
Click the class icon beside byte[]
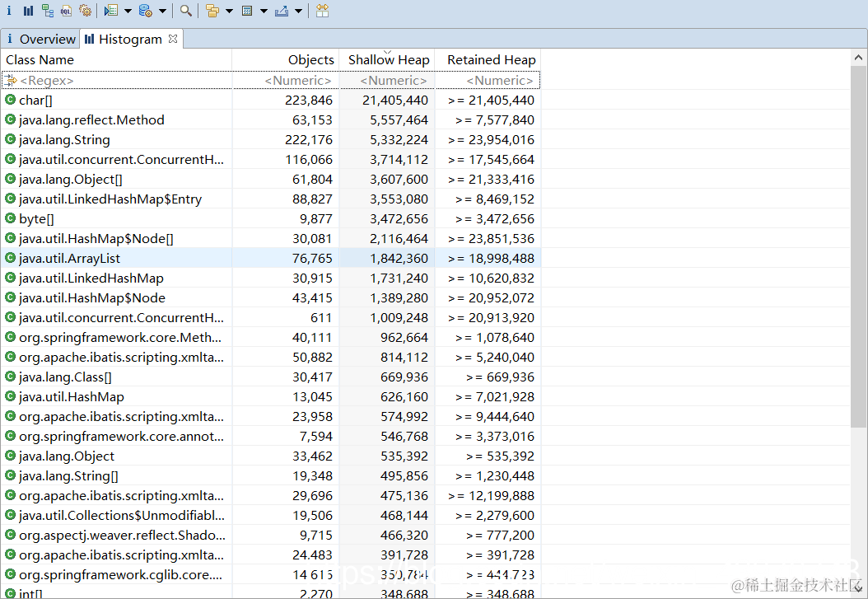pos(10,218)
